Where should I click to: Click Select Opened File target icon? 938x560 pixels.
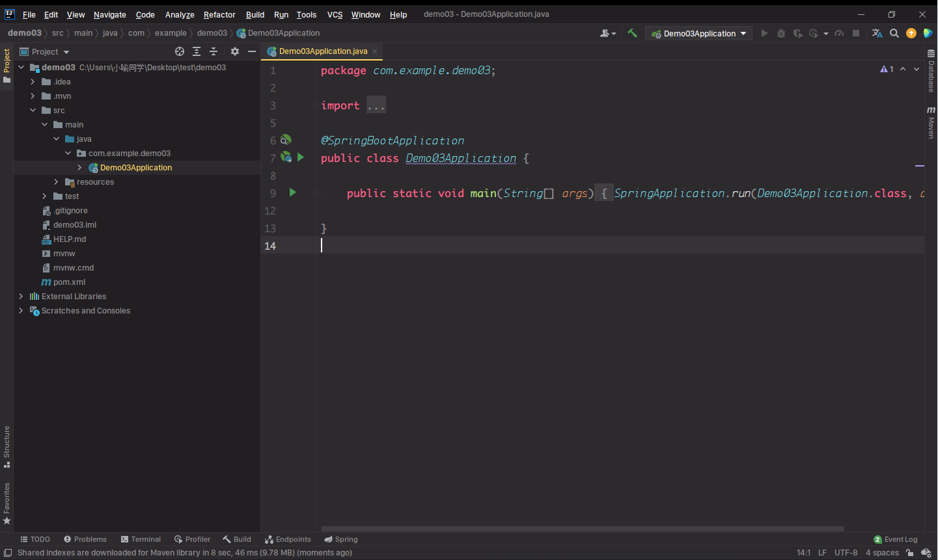coord(180,51)
